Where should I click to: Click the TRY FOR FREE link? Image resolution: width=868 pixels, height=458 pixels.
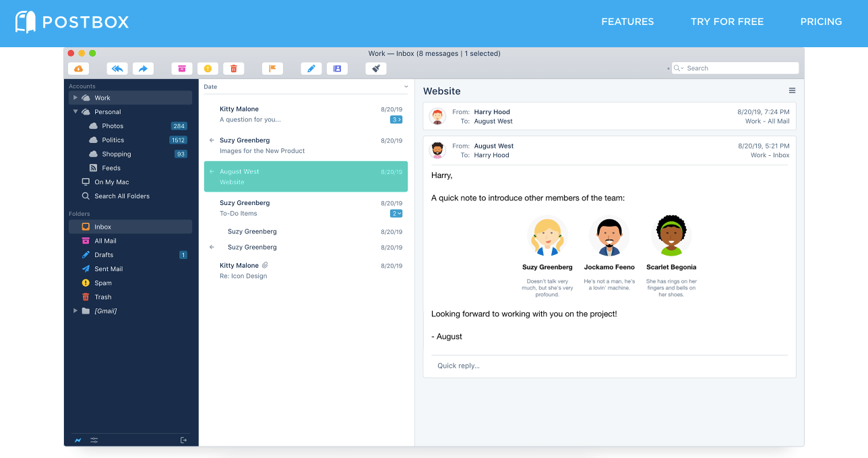tap(727, 21)
